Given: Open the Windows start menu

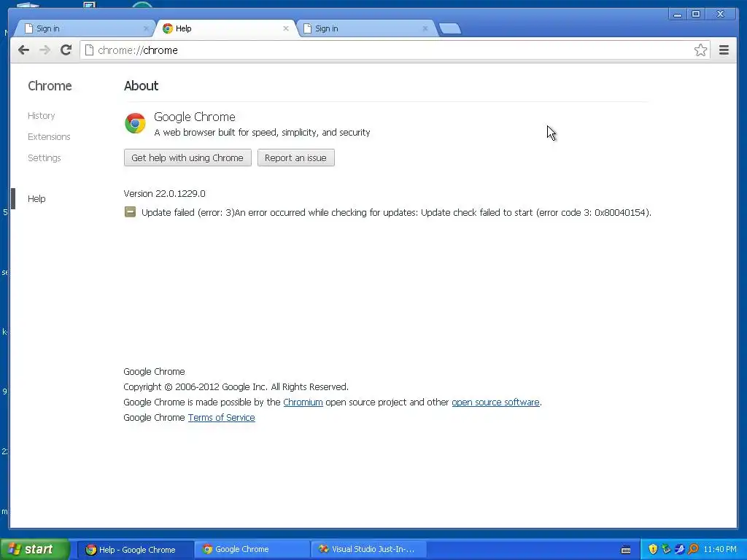Looking at the screenshot, I should pyautogui.click(x=34, y=549).
